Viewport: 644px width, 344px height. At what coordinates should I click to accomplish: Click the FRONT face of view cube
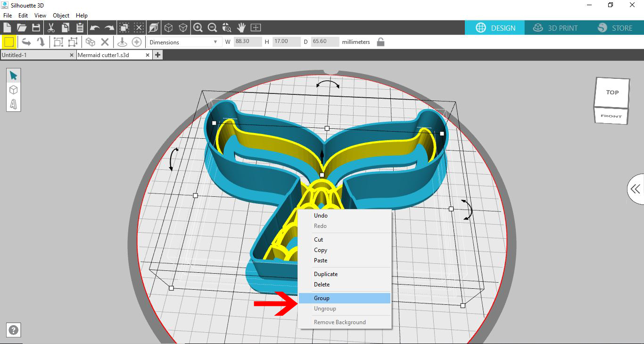(x=611, y=116)
